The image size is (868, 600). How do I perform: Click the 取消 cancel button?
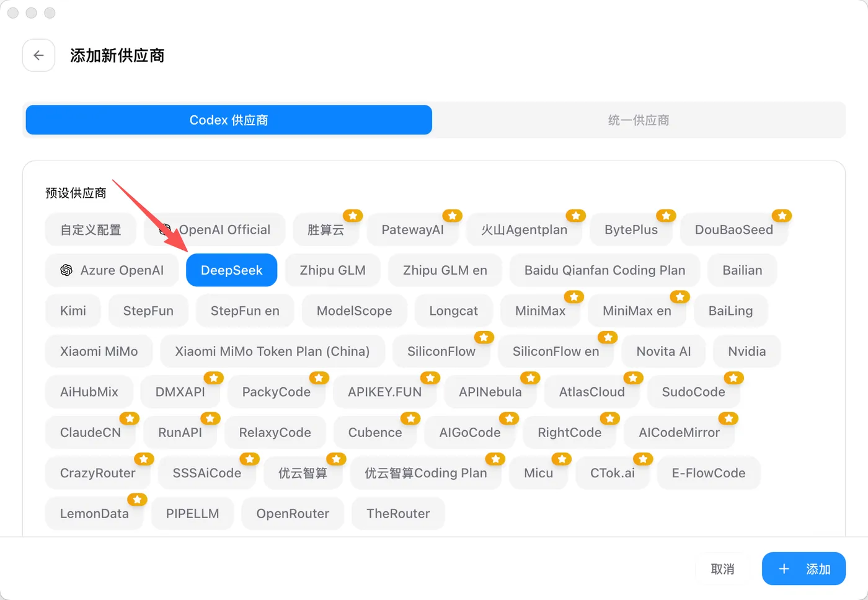[722, 569]
